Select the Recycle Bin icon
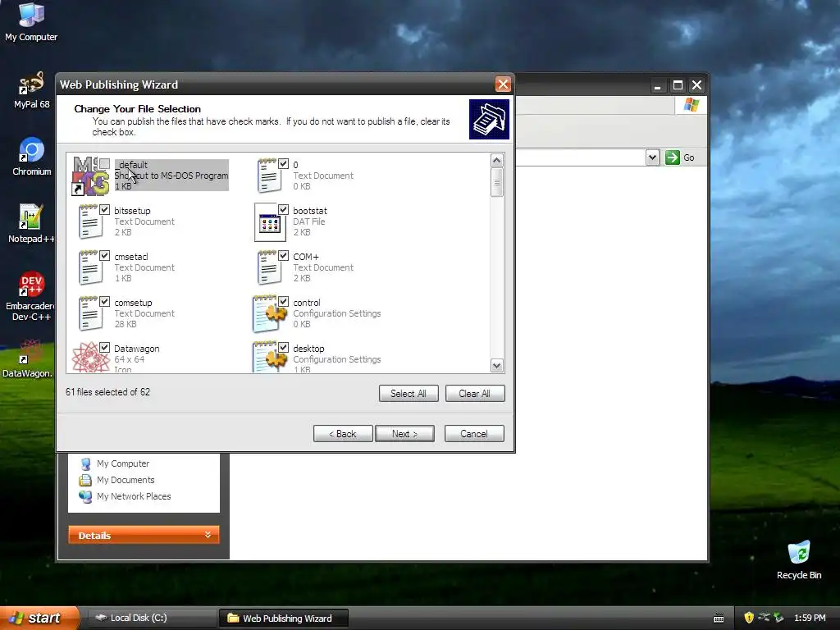The height and width of the screenshot is (630, 840). 799,559
